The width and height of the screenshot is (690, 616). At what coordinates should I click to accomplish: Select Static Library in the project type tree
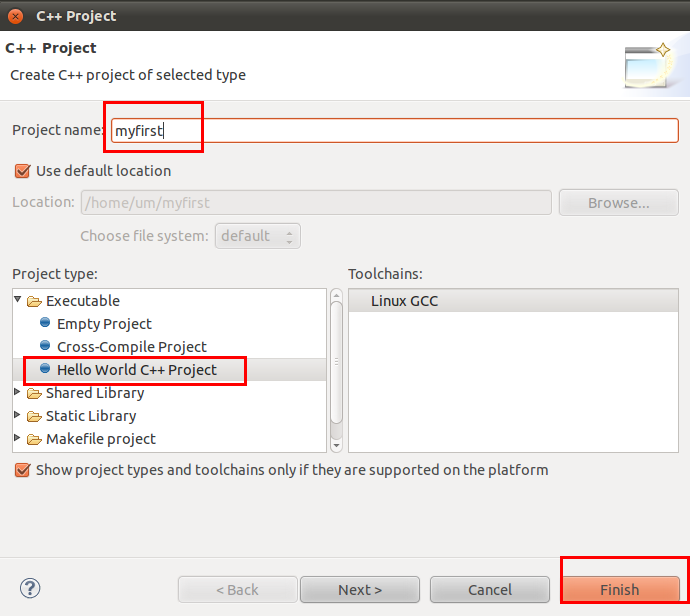pos(91,416)
